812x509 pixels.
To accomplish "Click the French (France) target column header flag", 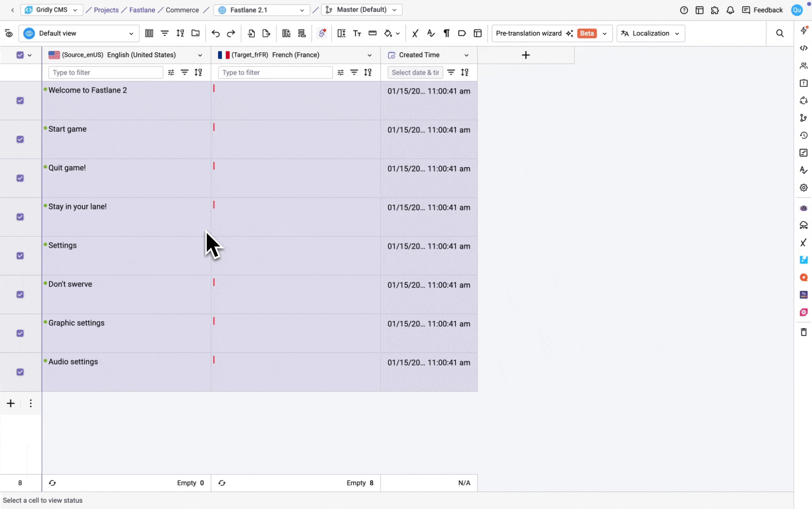I will point(222,55).
